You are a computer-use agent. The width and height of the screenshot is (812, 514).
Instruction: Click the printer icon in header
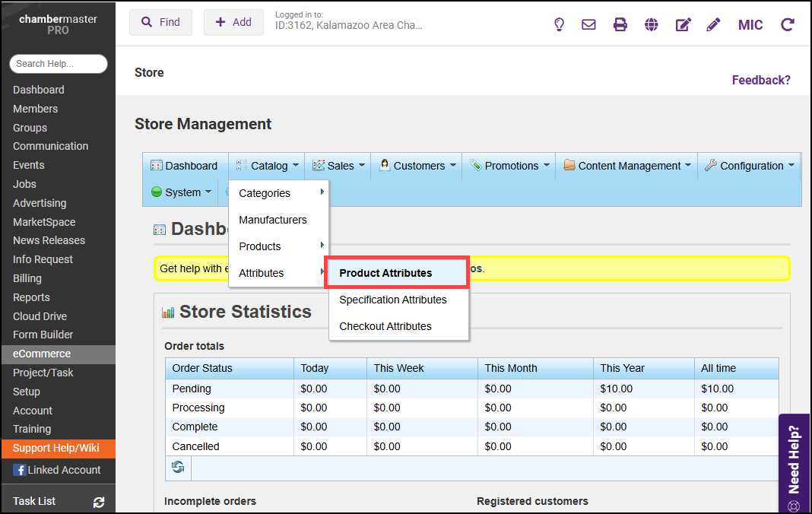tap(620, 24)
